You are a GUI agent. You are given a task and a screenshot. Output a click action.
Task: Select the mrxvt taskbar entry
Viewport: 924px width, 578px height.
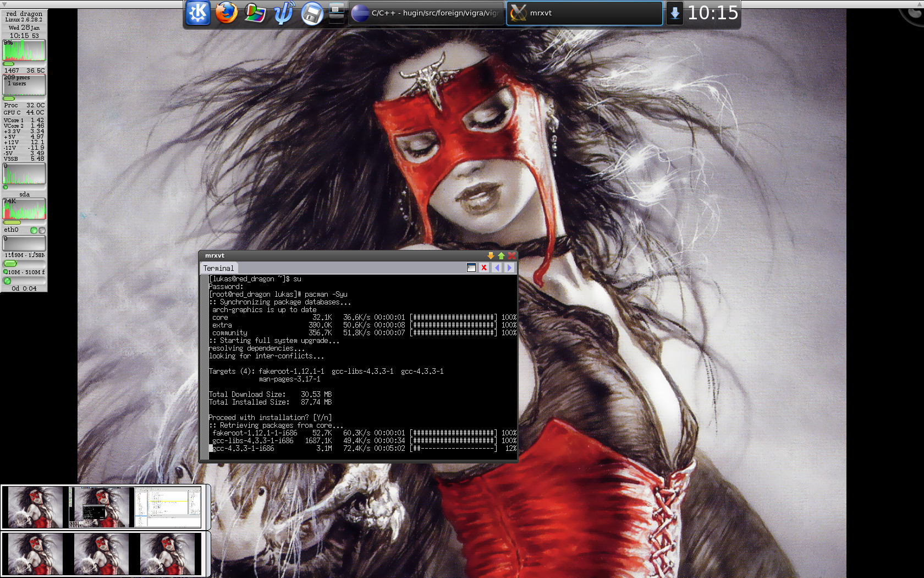(584, 13)
